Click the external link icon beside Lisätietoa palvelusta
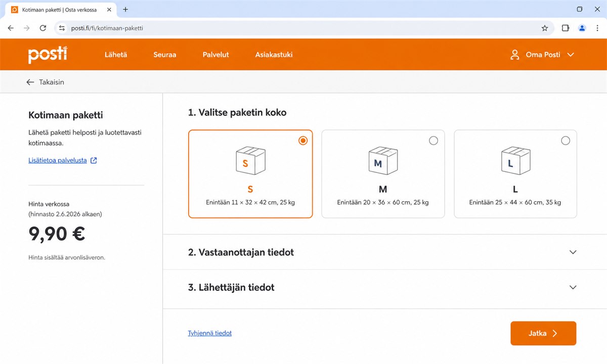The width and height of the screenshot is (607, 364). click(94, 160)
